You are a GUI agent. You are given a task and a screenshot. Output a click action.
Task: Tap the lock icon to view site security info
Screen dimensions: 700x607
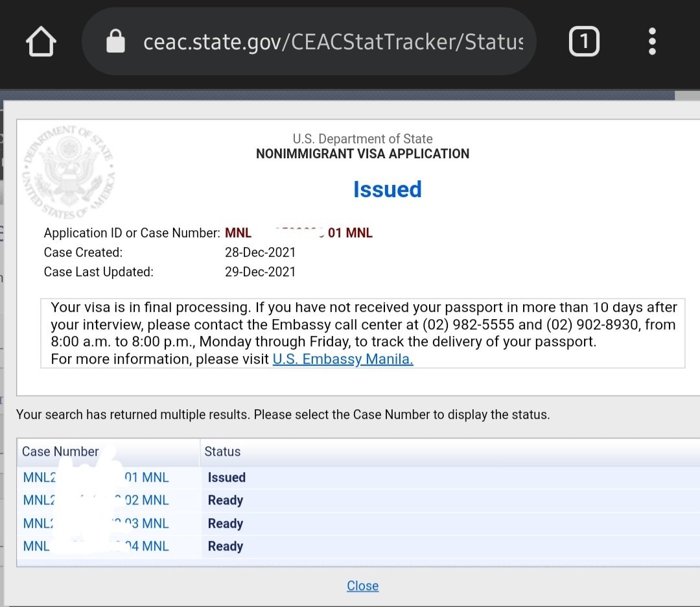pyautogui.click(x=115, y=40)
